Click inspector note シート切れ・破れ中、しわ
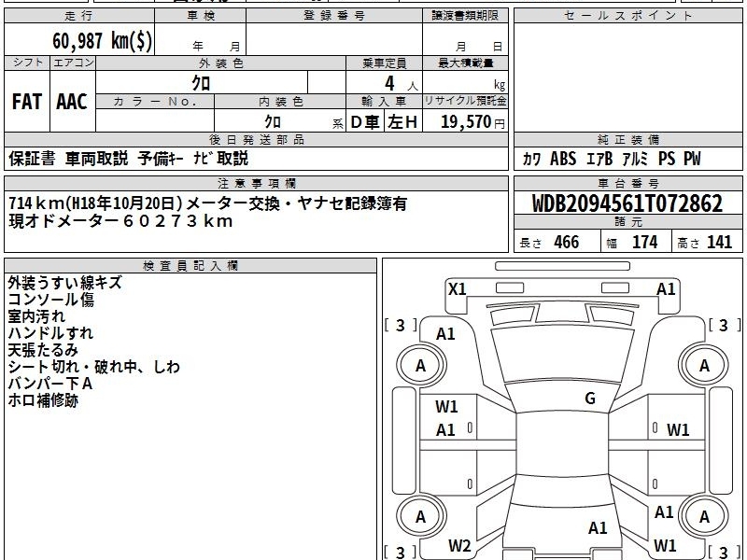Image resolution: width=747 pixels, height=560 pixels. 94,367
